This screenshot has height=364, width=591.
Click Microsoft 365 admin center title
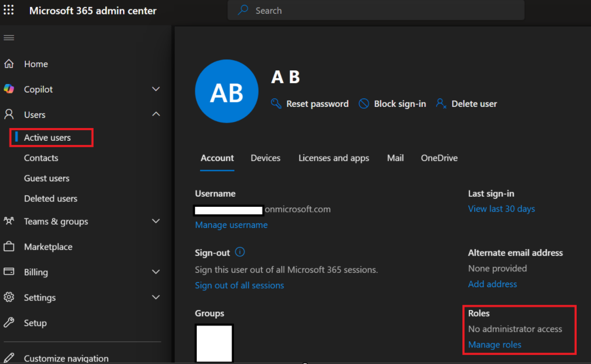pyautogui.click(x=93, y=11)
